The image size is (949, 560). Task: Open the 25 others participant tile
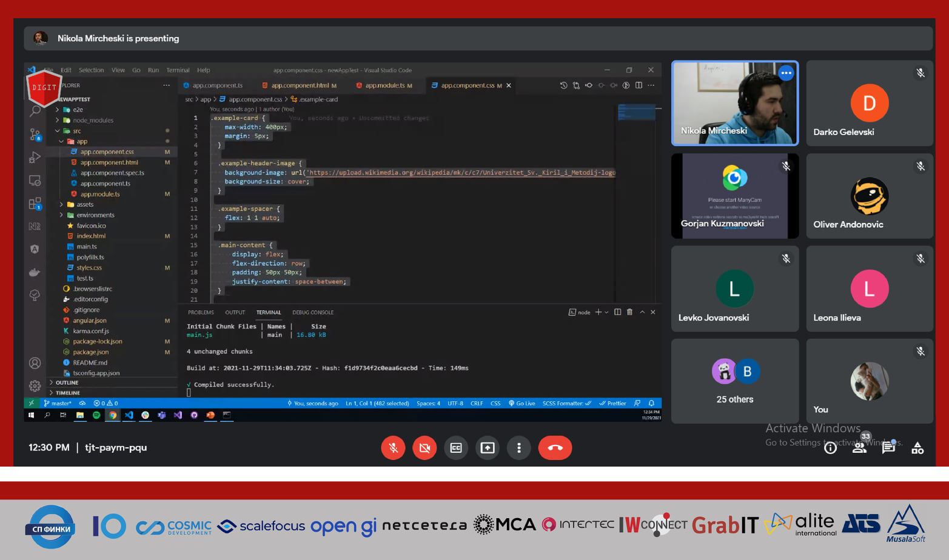coord(735,381)
